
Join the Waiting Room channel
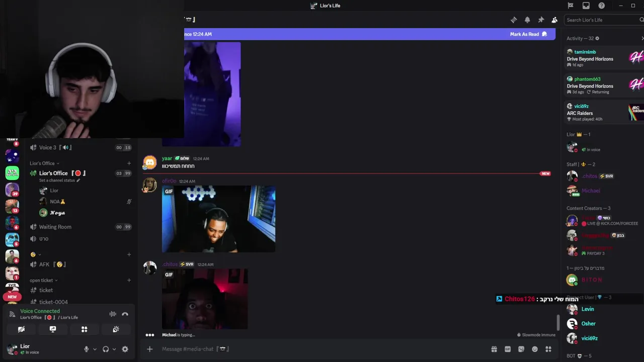80,227
